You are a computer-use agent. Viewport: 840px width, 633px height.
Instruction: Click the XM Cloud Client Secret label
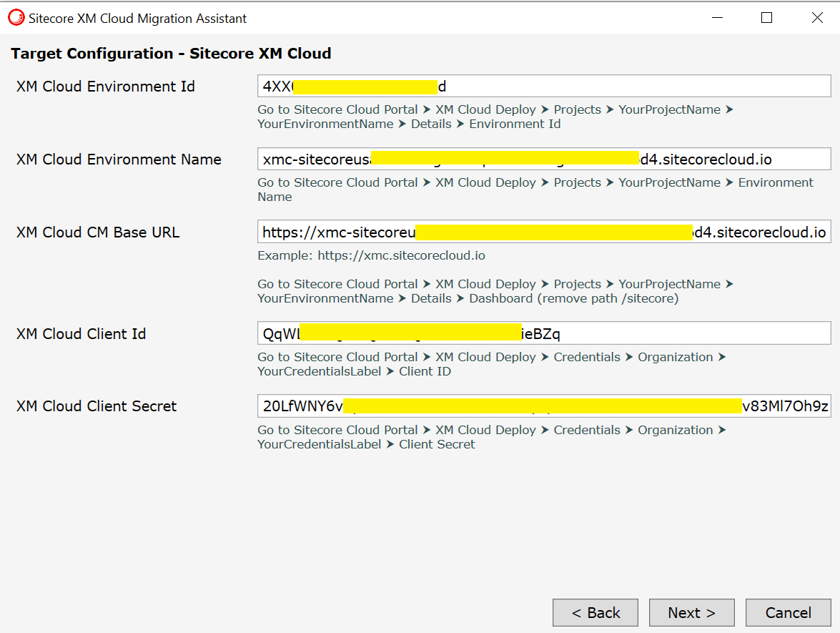[x=96, y=406]
